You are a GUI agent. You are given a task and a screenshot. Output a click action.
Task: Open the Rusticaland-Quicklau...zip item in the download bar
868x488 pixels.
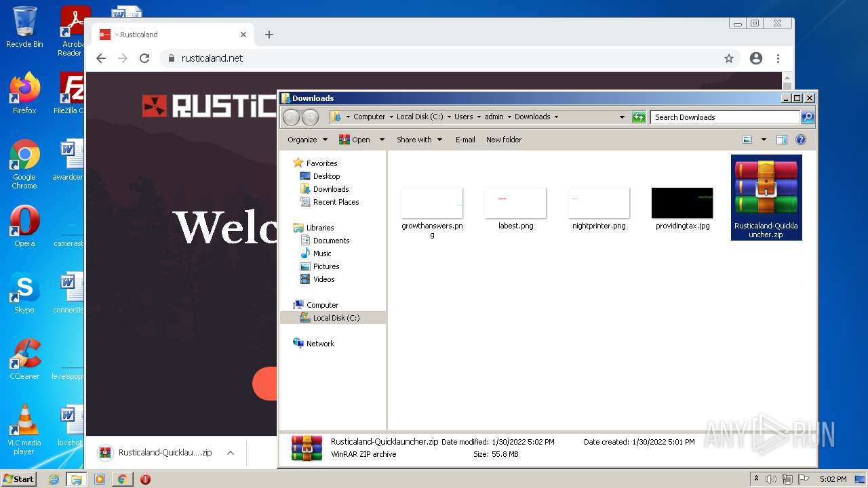[156, 453]
